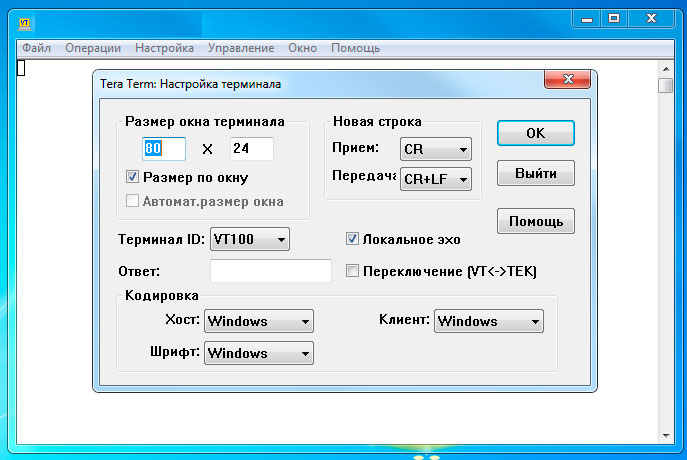
Task: Open the Терминал ID VT100 dropdown
Action: click(x=250, y=239)
